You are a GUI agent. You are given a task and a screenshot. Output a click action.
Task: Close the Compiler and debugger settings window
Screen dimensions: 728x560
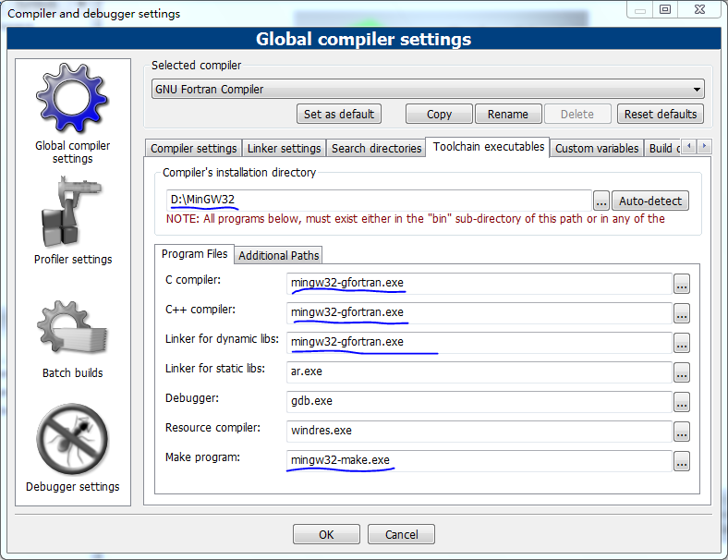tap(699, 9)
